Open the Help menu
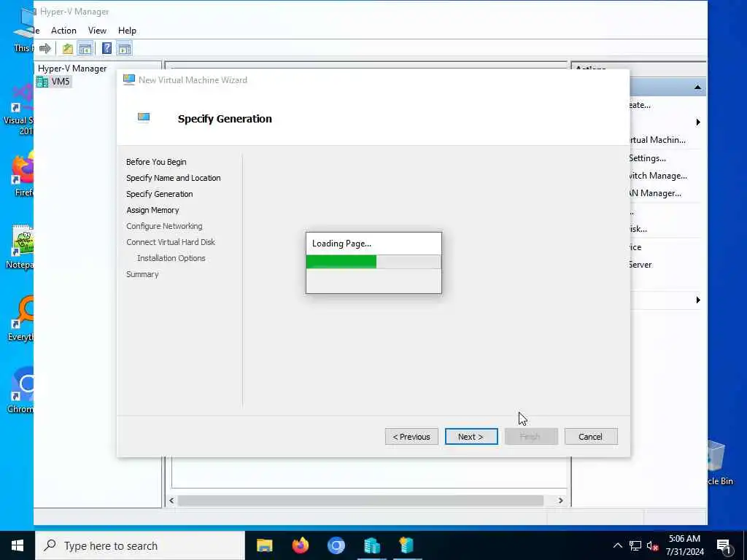This screenshot has width=747, height=560. click(127, 31)
